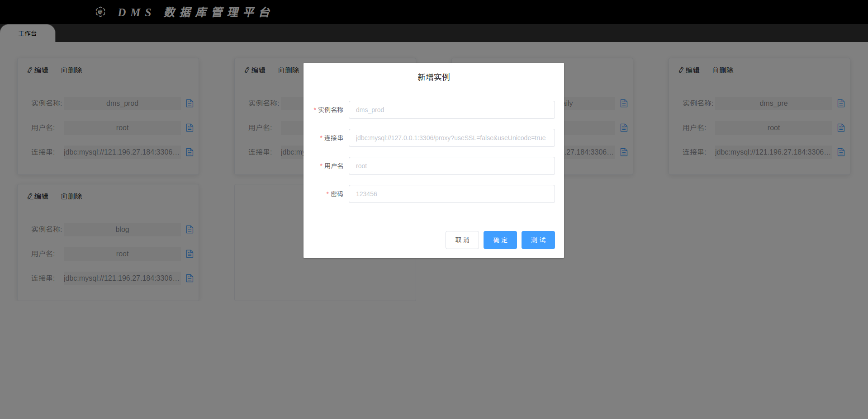The width and height of the screenshot is (868, 419).
Task: Copy the connection string on dms_prod card
Action: [190, 152]
